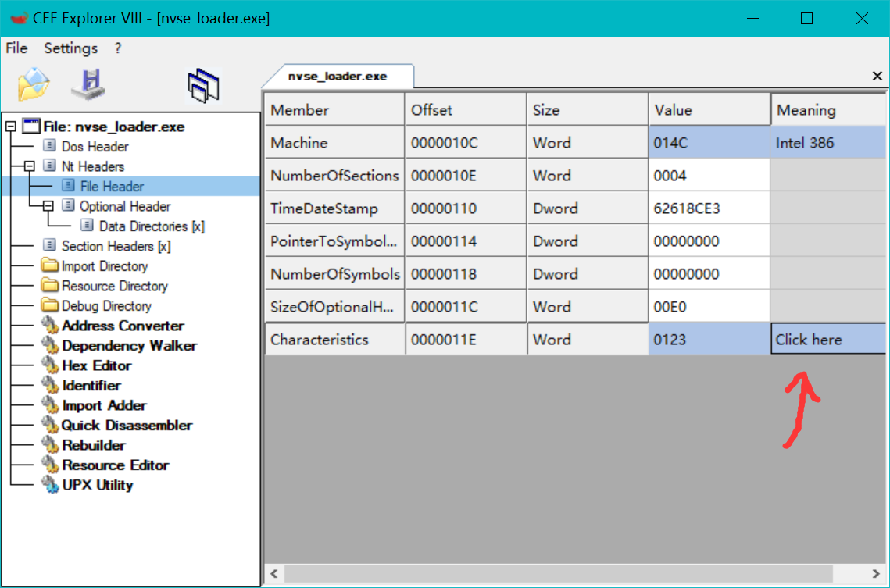Viewport: 890px width, 588px height.
Task: Click the offset cell 00000114
Action: 466,241
